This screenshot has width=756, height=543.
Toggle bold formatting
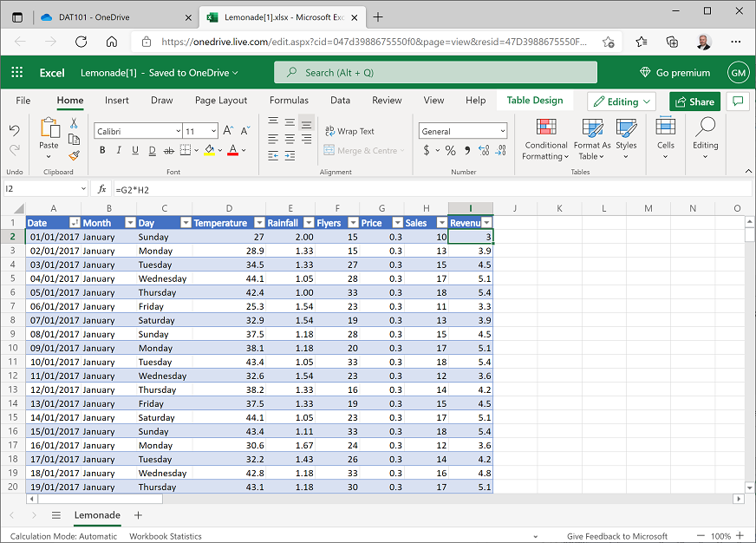(x=102, y=149)
